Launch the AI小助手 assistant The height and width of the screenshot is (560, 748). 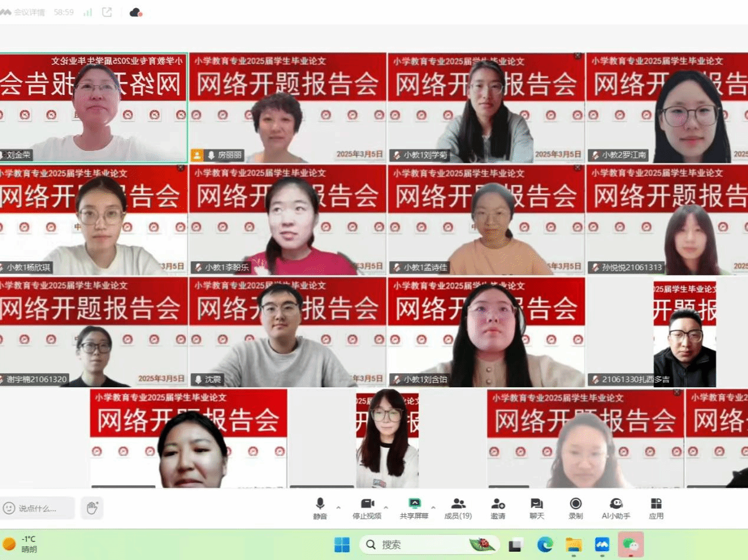[x=616, y=508]
